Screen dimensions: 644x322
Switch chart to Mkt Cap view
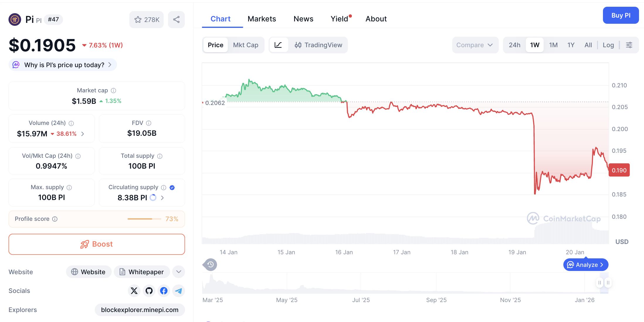click(x=246, y=45)
